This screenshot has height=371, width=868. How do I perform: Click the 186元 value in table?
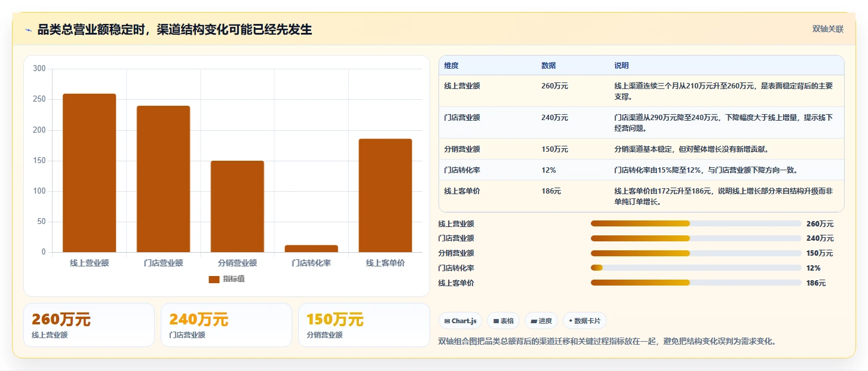coord(551,191)
